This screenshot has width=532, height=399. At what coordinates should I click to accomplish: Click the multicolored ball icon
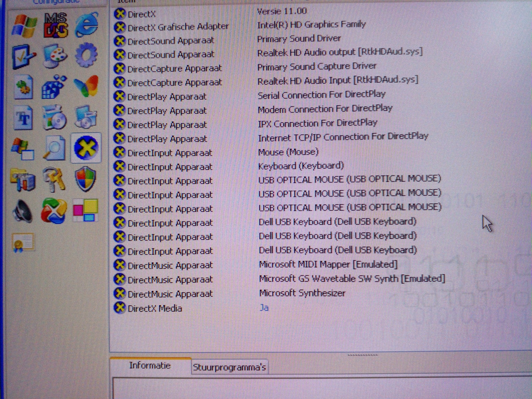pyautogui.click(x=54, y=211)
